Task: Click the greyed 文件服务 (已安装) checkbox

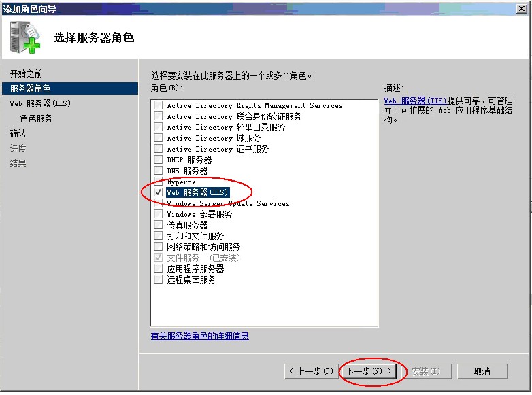Action: pyautogui.click(x=158, y=258)
